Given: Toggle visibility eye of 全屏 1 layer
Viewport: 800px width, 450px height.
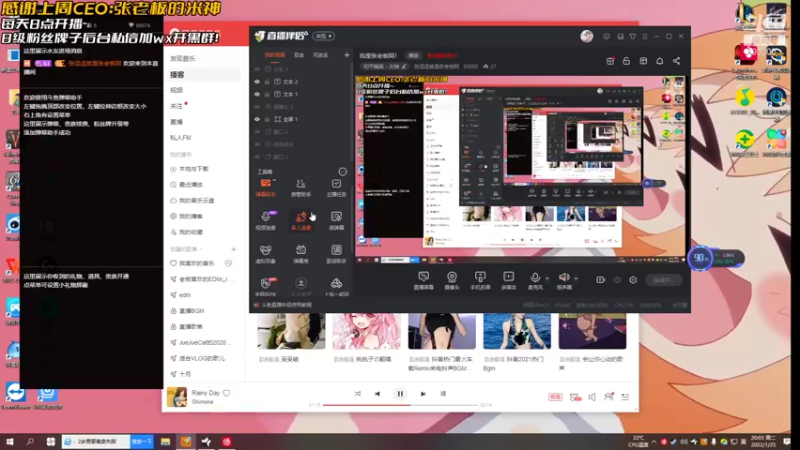Looking at the screenshot, I should pos(257,119).
